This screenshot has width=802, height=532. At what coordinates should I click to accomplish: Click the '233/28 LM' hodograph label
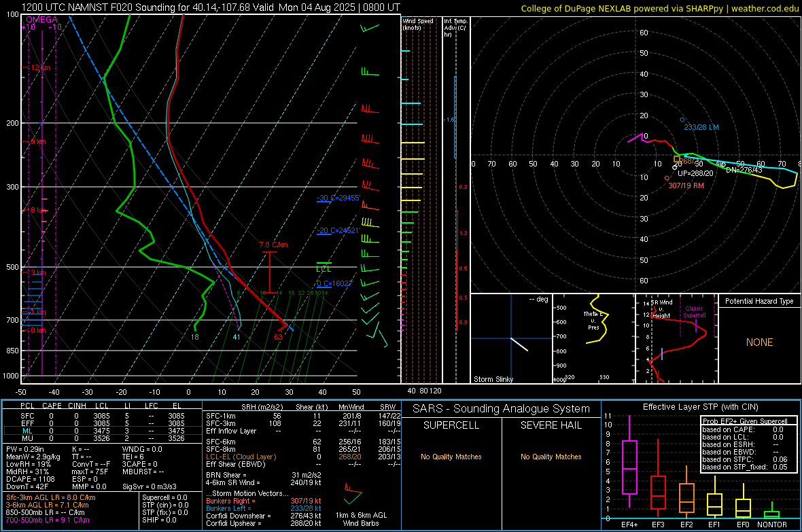(701, 127)
